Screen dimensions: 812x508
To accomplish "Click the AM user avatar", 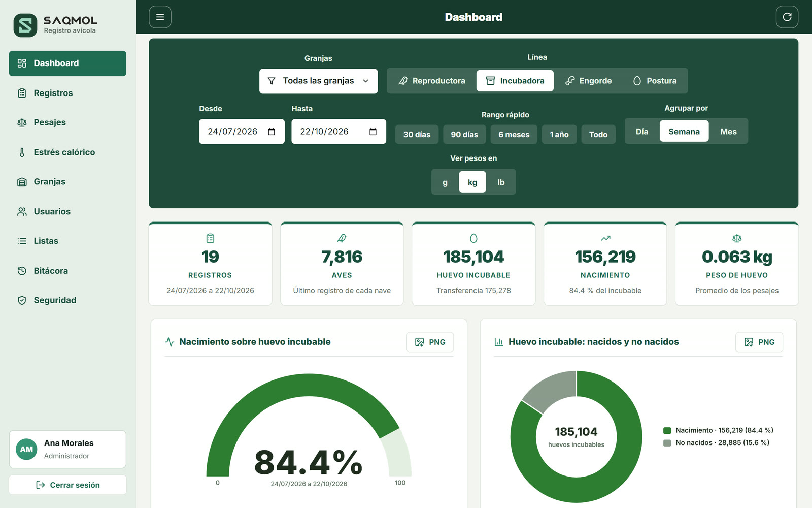I will click(26, 449).
